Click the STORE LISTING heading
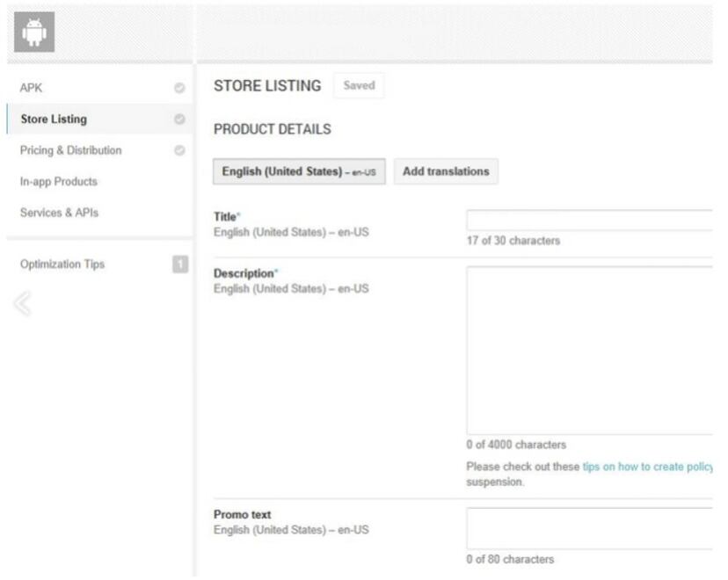Screen dimensions: 728x580 pyautogui.click(x=267, y=86)
